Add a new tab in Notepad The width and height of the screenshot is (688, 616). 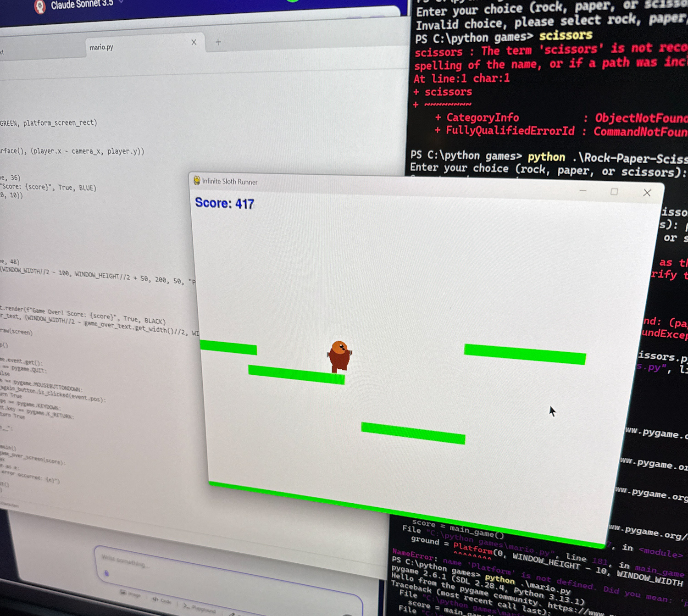(218, 42)
